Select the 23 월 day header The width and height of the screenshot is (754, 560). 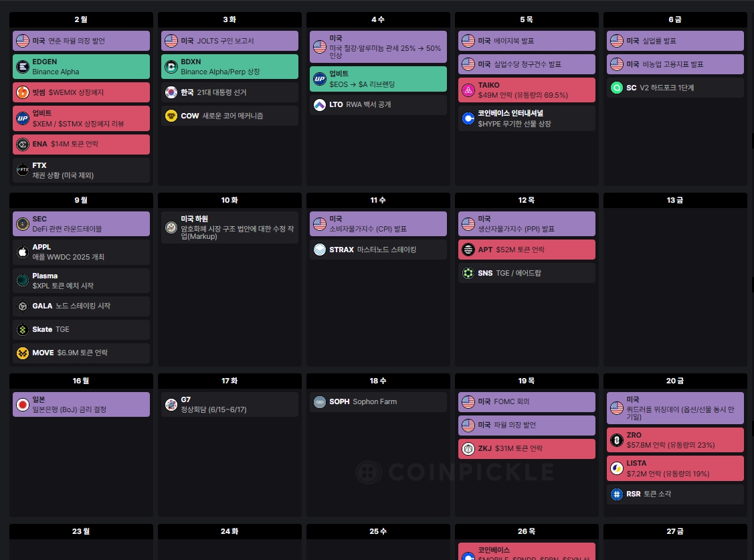click(81, 532)
